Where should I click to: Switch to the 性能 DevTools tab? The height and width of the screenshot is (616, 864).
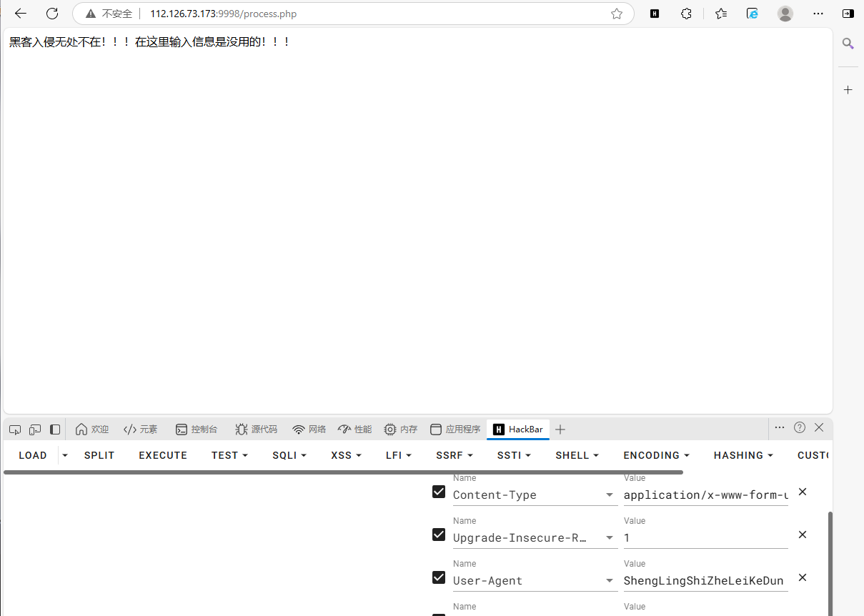click(x=355, y=429)
